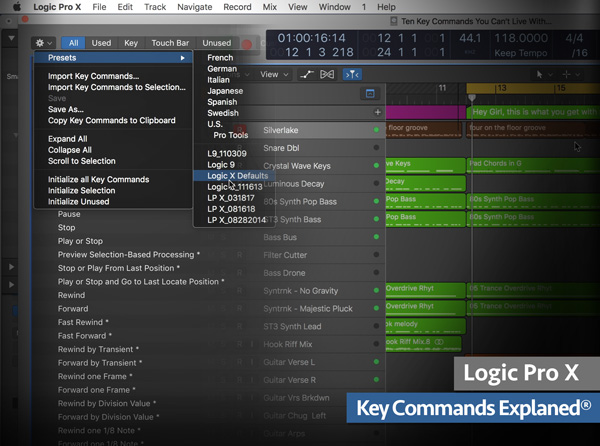Viewport: 600px width, 446px height.
Task: Open the Mix menu
Action: (x=269, y=7)
